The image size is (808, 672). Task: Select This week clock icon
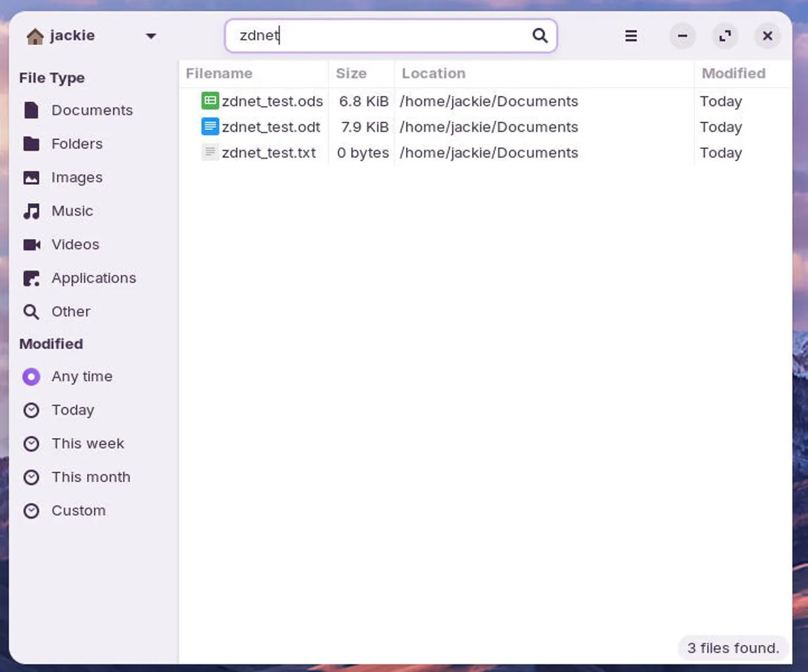31,444
